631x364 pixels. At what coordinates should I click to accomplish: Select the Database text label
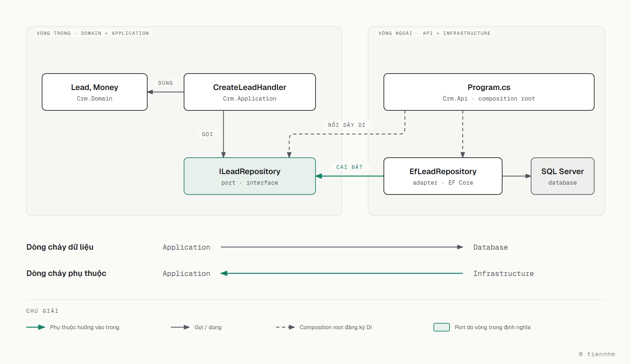tap(490, 247)
